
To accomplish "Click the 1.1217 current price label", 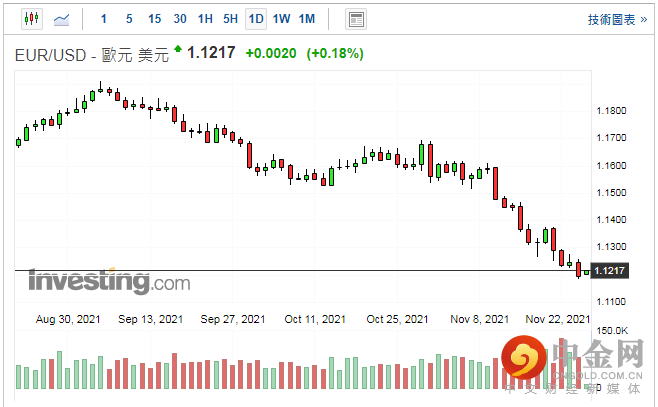I will [x=609, y=270].
